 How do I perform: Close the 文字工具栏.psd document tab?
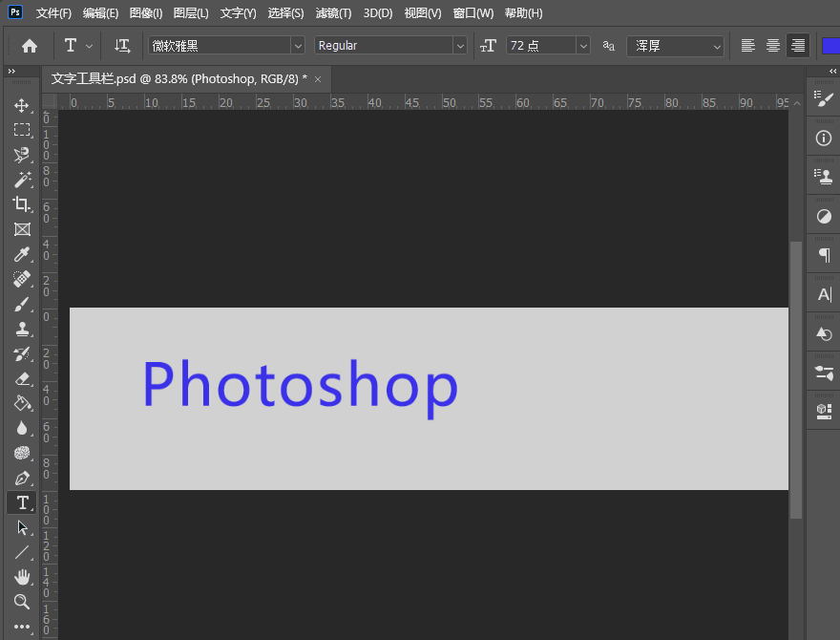(x=318, y=79)
